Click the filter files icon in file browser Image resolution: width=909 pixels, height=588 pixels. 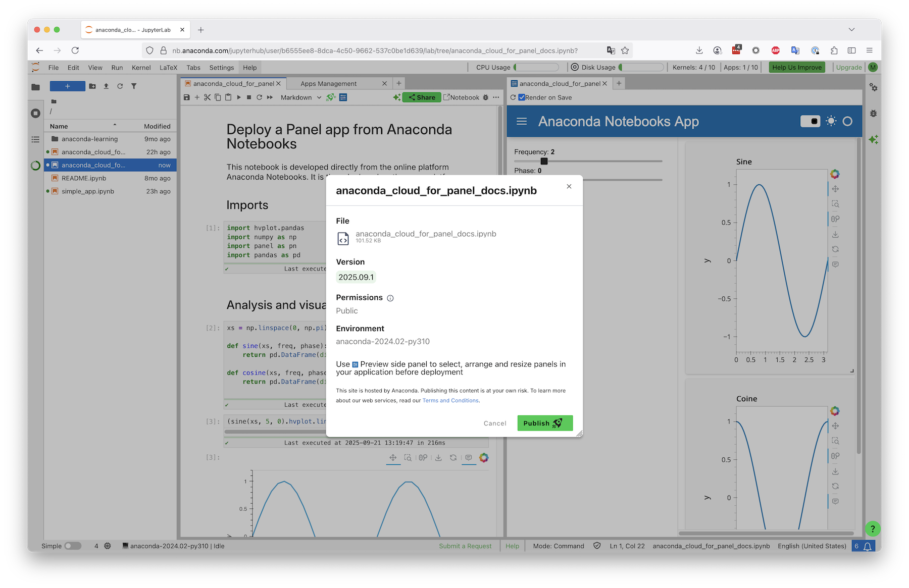[x=134, y=86]
